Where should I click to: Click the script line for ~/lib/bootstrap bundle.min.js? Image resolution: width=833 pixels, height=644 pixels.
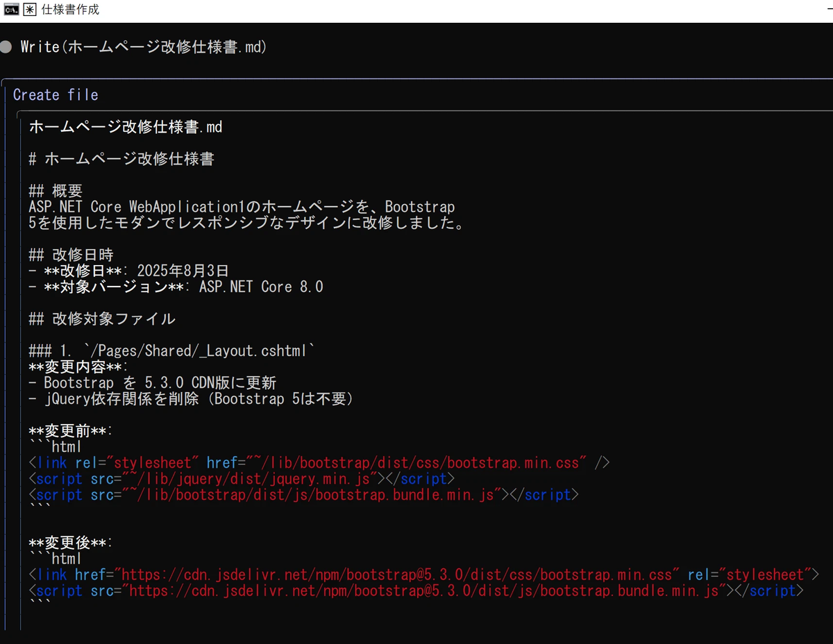point(303,494)
